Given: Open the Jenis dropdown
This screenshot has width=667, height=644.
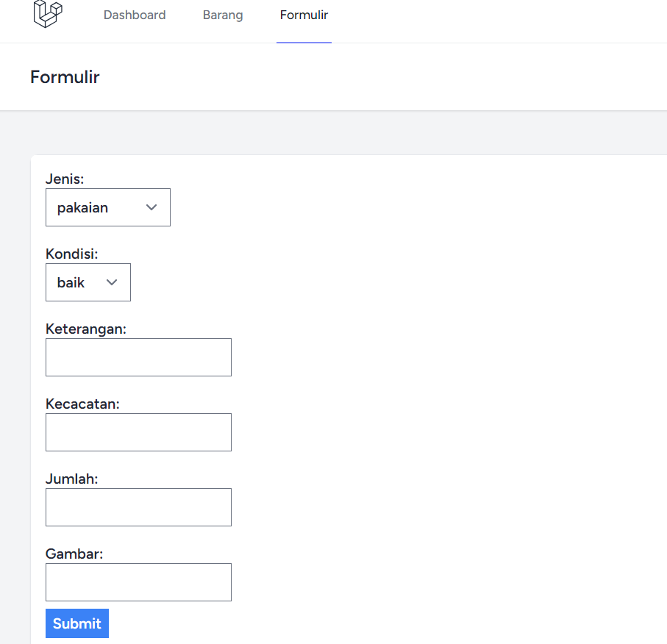Looking at the screenshot, I should 107,207.
